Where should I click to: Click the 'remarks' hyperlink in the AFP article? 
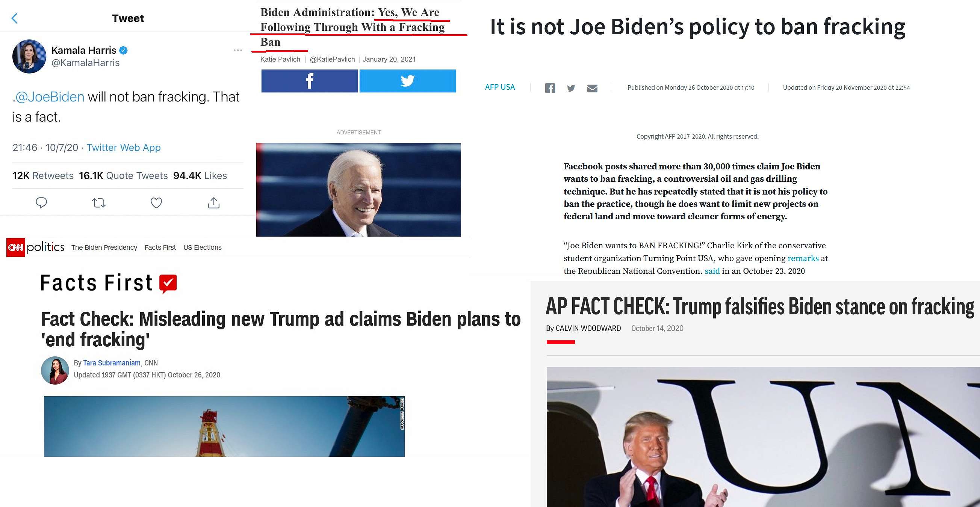(803, 258)
